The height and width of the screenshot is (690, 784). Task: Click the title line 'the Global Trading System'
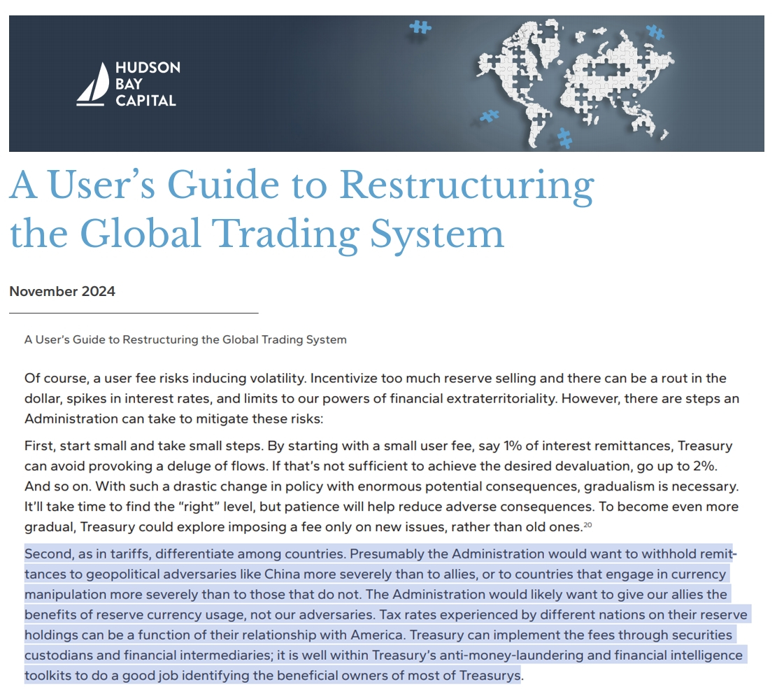(257, 234)
